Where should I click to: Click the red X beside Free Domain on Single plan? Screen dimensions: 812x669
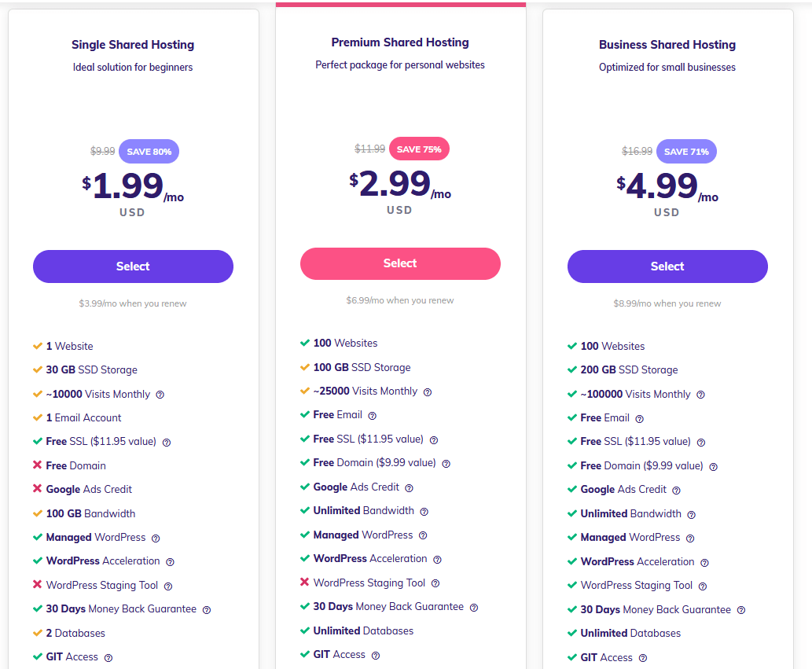point(39,465)
